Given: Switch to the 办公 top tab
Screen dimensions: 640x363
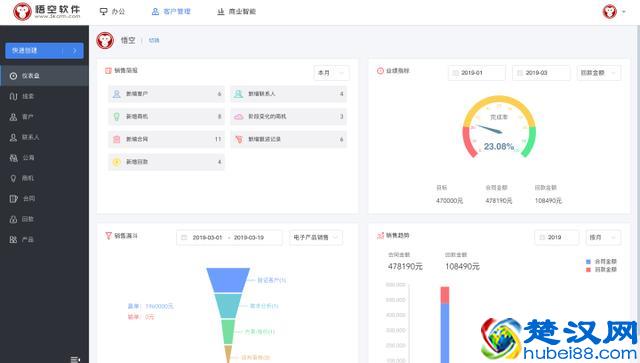Looking at the screenshot, I should (x=112, y=12).
